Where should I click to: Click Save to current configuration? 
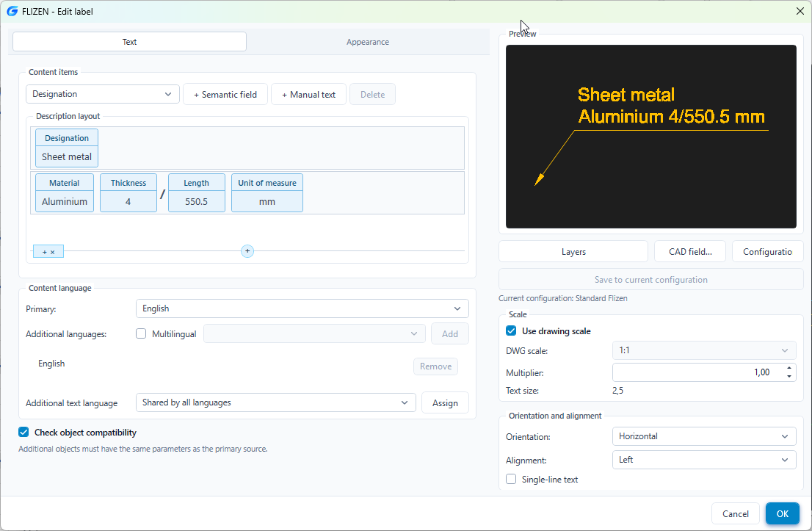651,280
